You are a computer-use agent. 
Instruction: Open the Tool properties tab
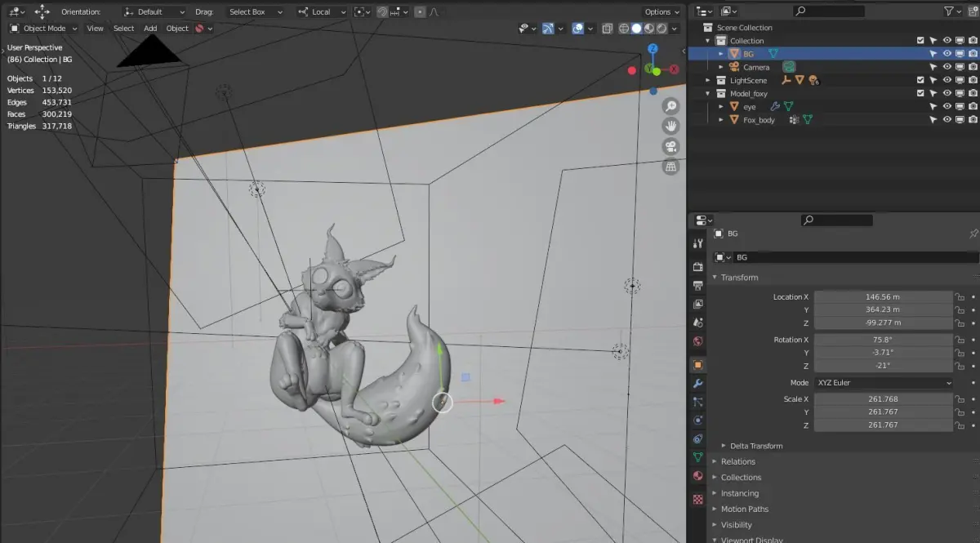(x=697, y=243)
